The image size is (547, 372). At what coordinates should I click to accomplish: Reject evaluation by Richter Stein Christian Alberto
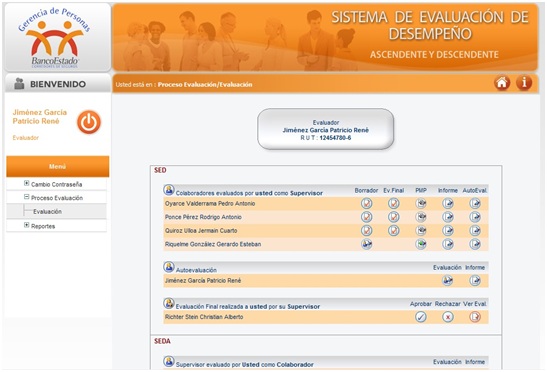[x=448, y=317]
